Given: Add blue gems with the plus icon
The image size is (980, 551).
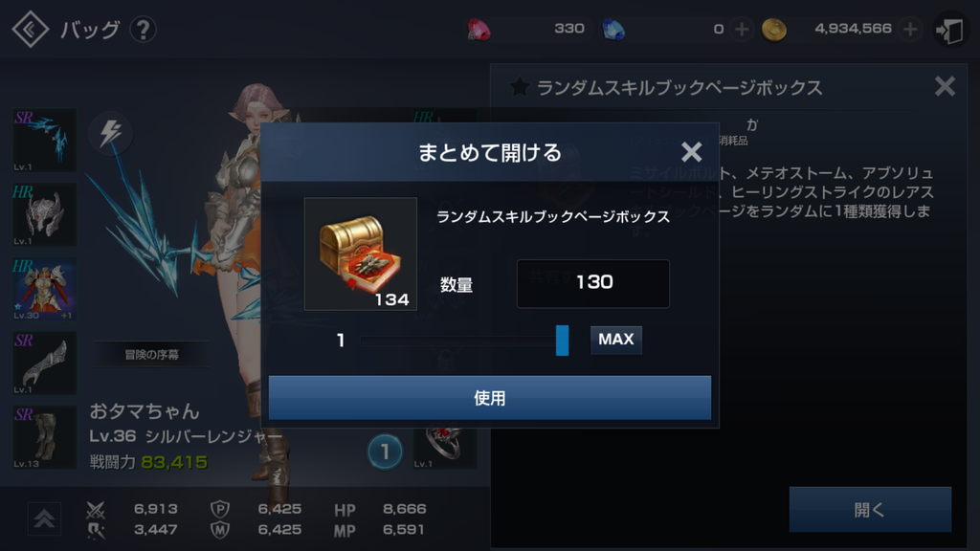Looking at the screenshot, I should pos(742,29).
